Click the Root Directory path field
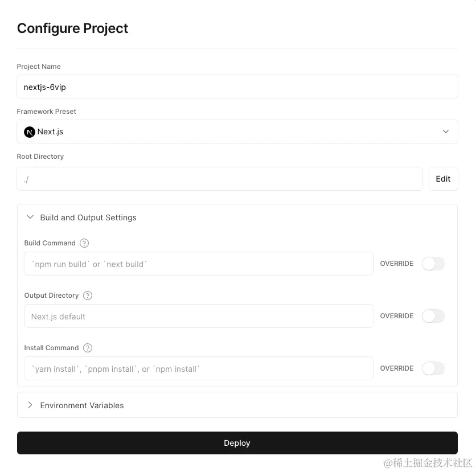The width and height of the screenshot is (476, 472). [220, 179]
